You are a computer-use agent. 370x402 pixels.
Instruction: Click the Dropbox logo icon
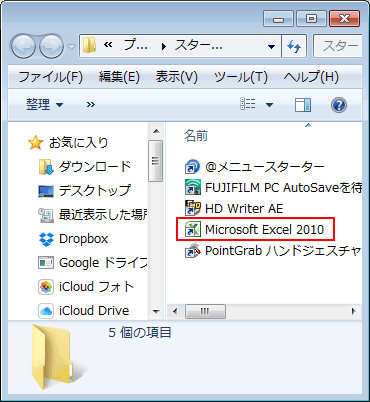point(46,239)
